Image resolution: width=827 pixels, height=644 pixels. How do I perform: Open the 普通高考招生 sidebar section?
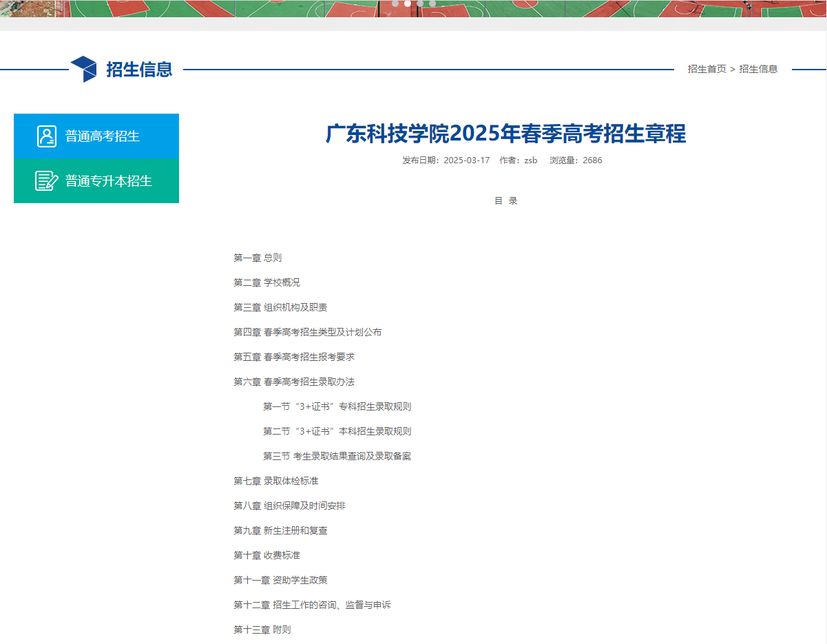point(96,136)
